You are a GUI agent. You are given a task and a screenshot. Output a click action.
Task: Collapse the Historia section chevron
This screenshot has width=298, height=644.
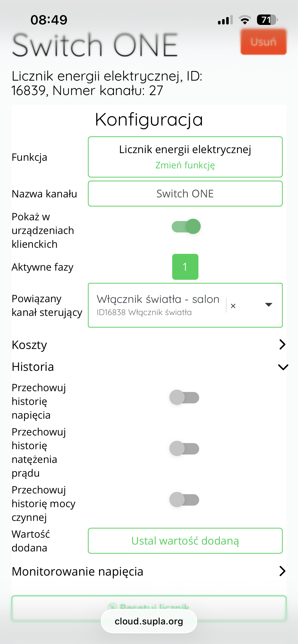point(283,367)
